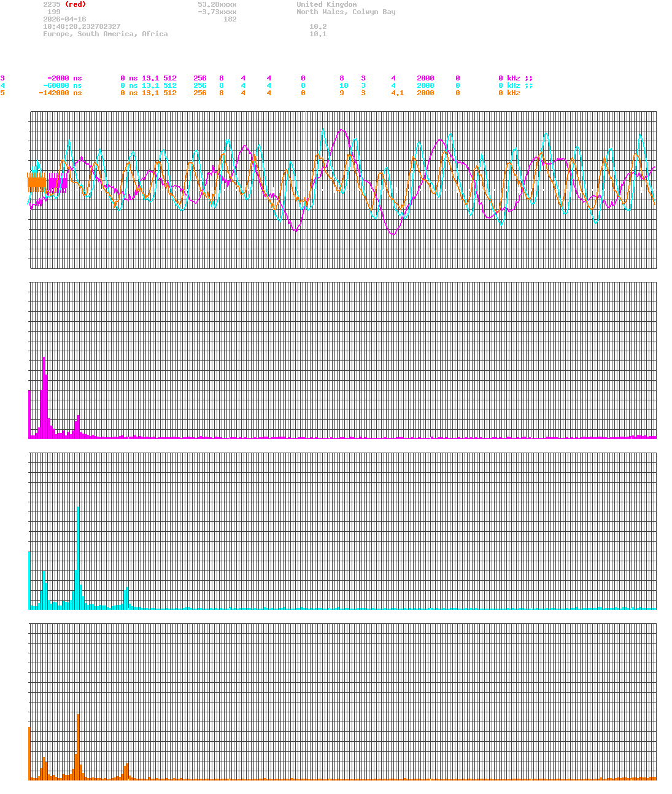Select the cyan channel 4 identifier
The width and height of the screenshot is (672, 794).
[3, 85]
